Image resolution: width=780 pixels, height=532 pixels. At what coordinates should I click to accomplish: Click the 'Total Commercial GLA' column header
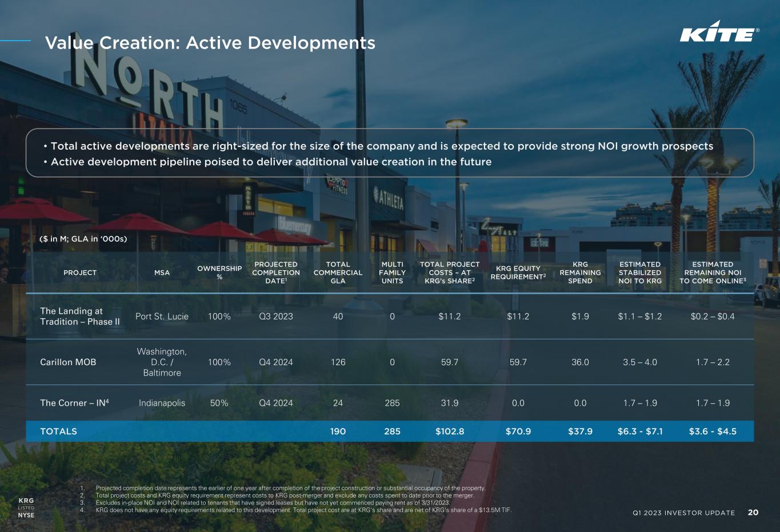338,273
